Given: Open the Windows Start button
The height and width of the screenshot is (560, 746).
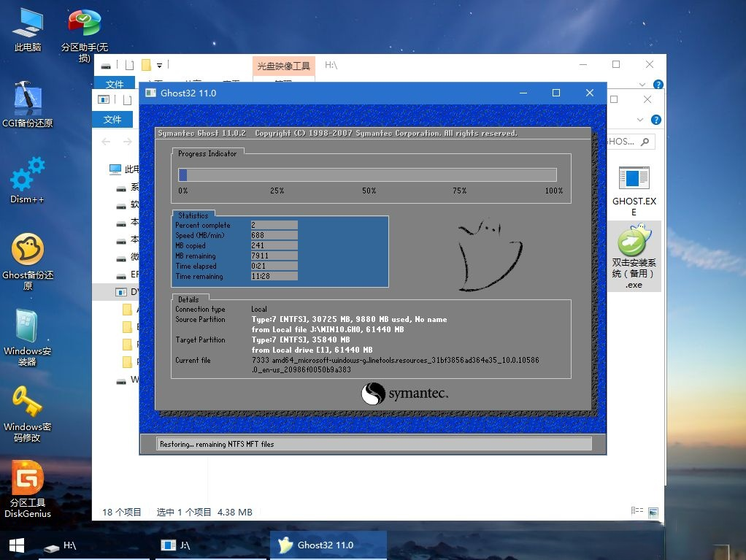Looking at the screenshot, I should [x=17, y=545].
